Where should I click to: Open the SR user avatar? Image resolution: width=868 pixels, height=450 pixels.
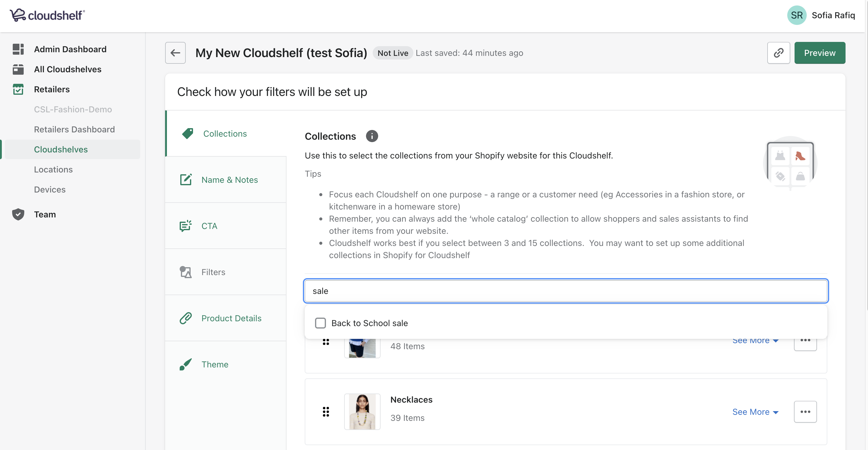[x=797, y=15]
